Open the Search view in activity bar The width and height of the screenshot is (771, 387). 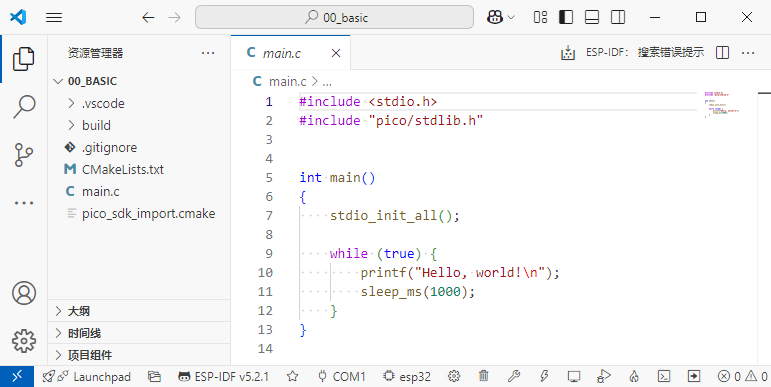(x=24, y=107)
